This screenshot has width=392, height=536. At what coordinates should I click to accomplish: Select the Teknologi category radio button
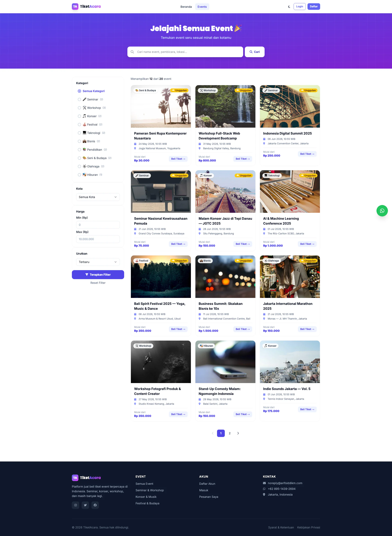coord(79,133)
